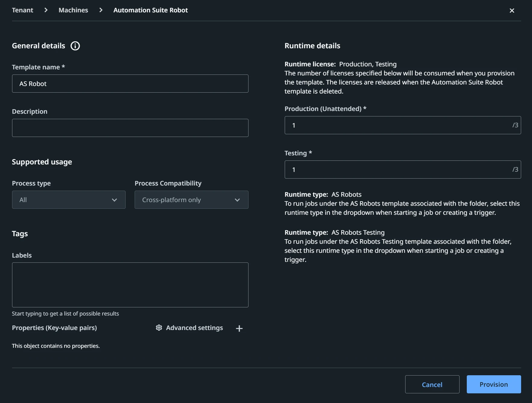Click the 'Runtime details' heading
Image resolution: width=532 pixels, height=403 pixels.
[x=312, y=46]
